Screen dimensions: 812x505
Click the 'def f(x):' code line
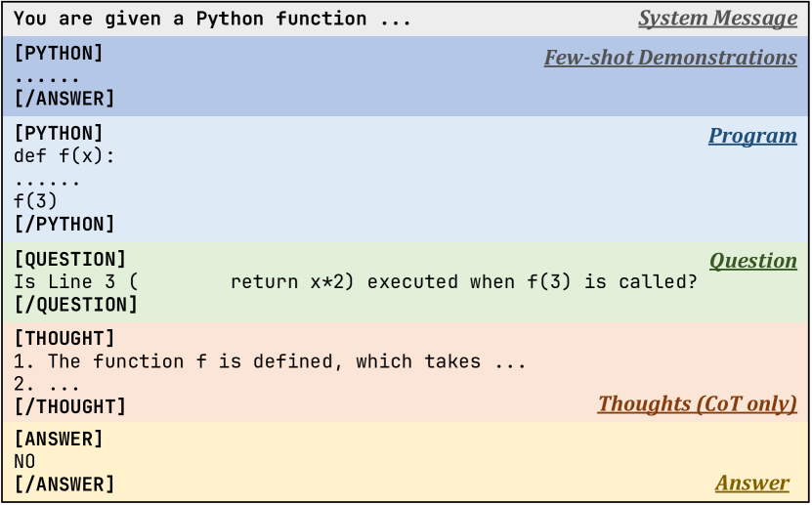click(64, 156)
